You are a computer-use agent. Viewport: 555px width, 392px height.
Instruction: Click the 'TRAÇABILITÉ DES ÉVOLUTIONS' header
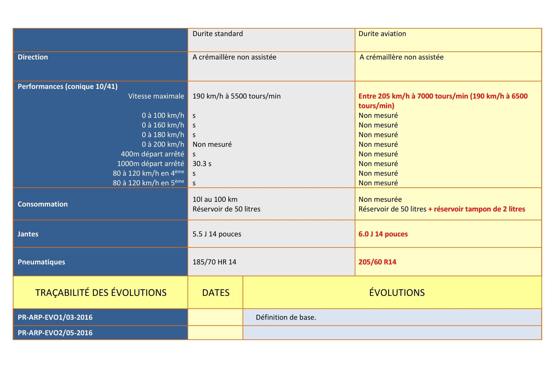pyautogui.click(x=101, y=293)
